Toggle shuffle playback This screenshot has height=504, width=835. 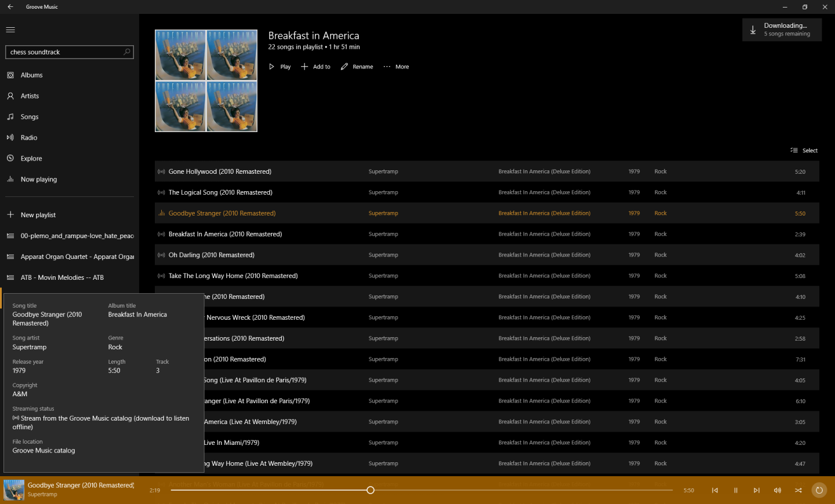point(798,490)
